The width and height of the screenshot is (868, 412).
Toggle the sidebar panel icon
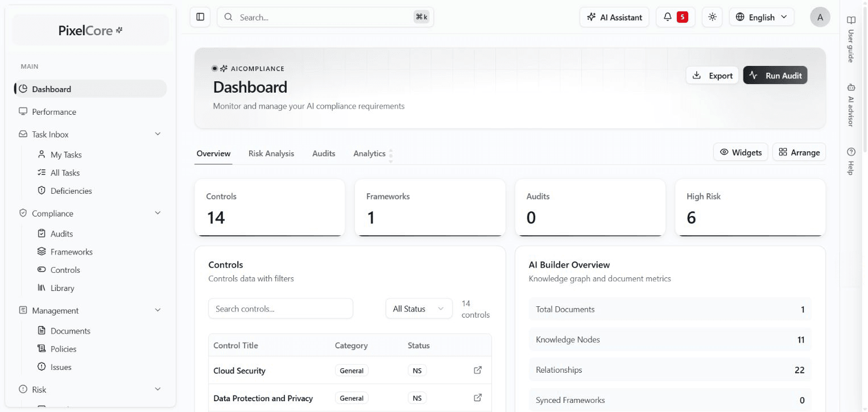[200, 17]
